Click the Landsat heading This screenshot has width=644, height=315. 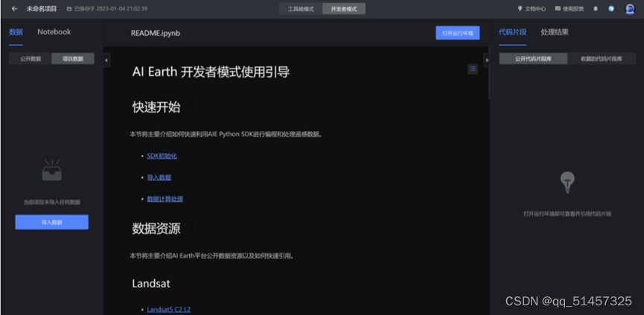(x=150, y=284)
